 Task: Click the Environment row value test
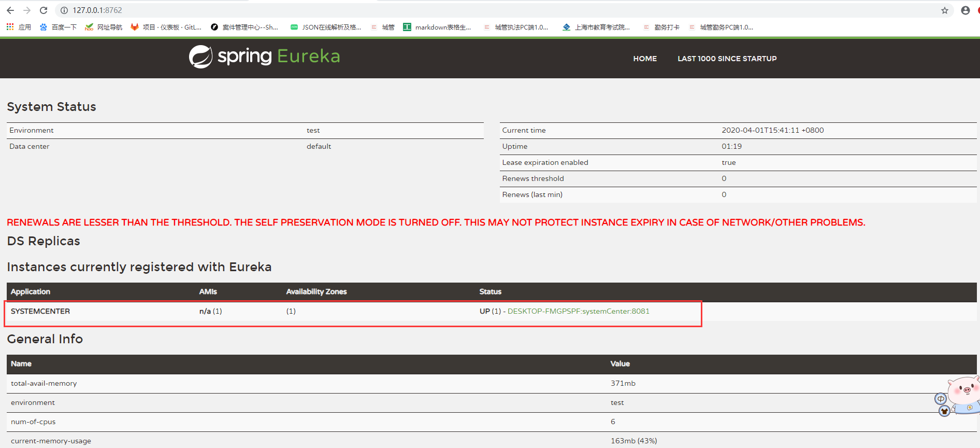coord(313,130)
